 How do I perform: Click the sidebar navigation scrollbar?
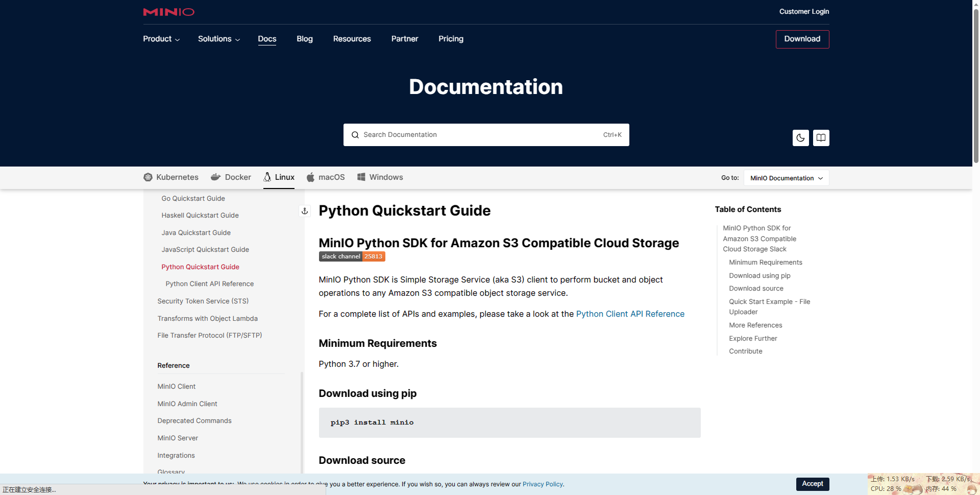click(x=302, y=424)
